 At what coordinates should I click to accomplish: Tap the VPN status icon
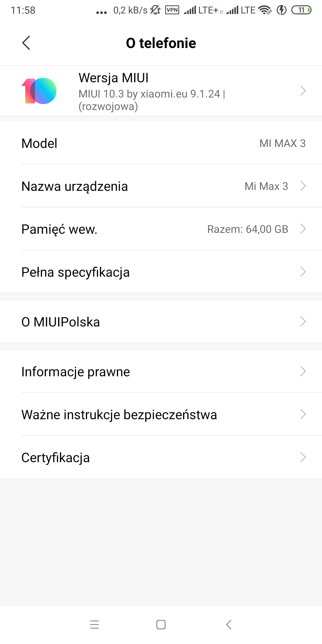172,10
